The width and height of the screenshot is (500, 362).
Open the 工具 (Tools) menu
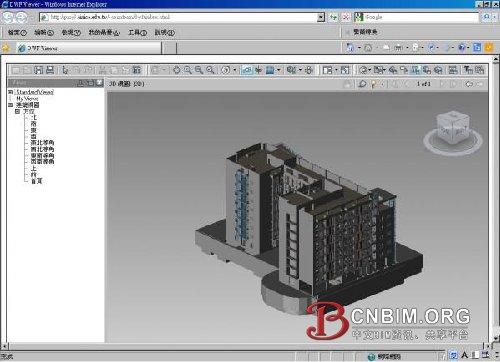(138, 32)
